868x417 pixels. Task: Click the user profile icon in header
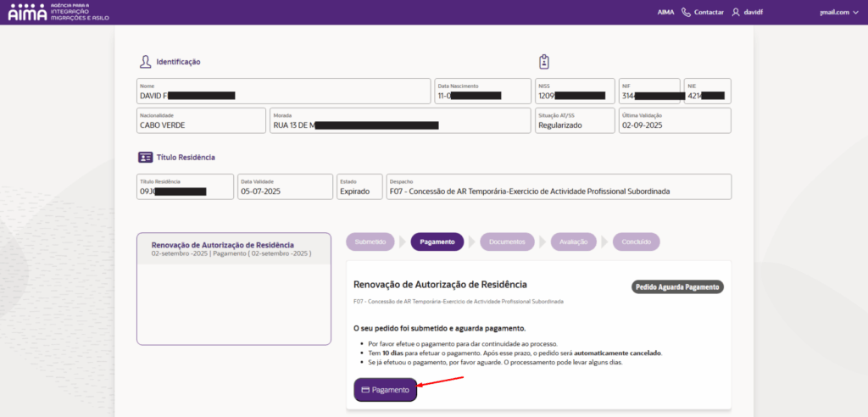pyautogui.click(x=737, y=13)
